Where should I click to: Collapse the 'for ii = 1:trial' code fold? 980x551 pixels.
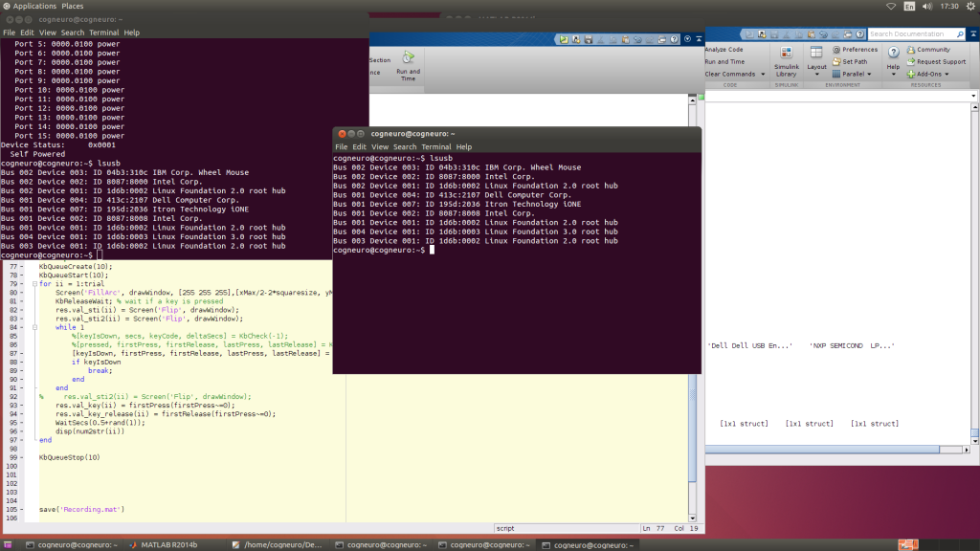tap(34, 283)
